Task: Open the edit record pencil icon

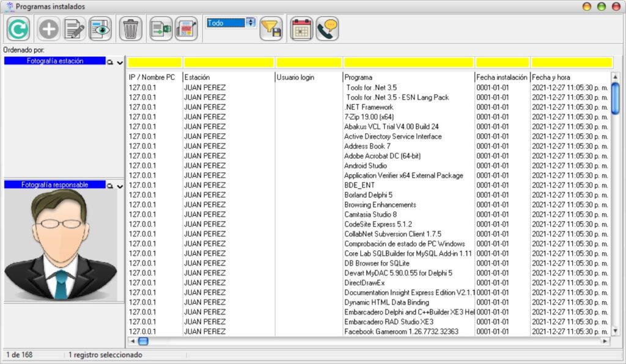Action: point(75,29)
